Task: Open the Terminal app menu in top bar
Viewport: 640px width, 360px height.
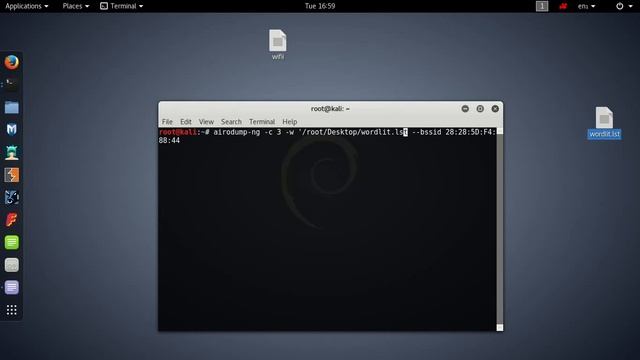Action: pyautogui.click(x=122, y=6)
